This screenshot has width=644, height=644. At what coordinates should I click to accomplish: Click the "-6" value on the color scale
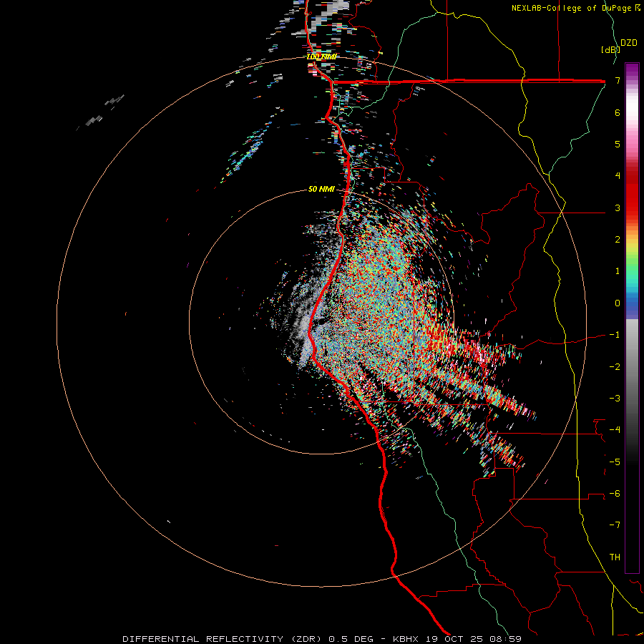[x=615, y=493]
